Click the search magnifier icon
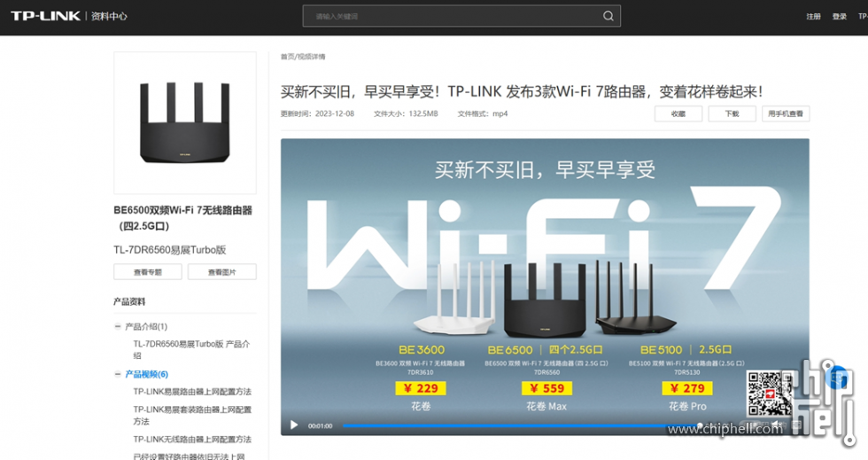 tap(608, 16)
